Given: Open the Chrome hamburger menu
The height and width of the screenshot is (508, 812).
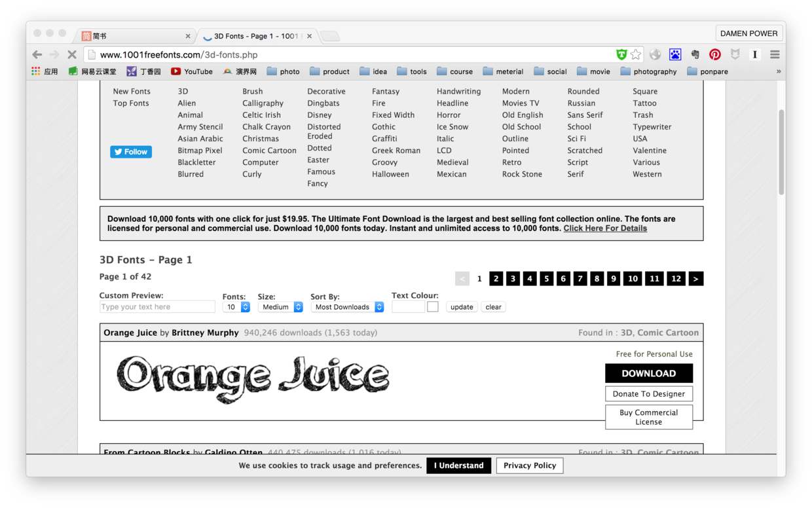Looking at the screenshot, I should click(x=775, y=55).
